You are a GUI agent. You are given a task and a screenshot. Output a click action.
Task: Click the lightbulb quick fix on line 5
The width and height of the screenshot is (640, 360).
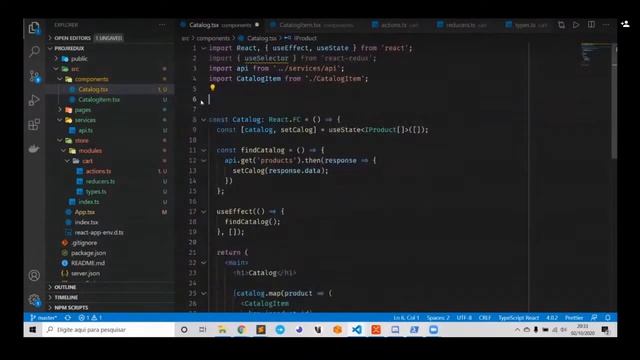212,87
